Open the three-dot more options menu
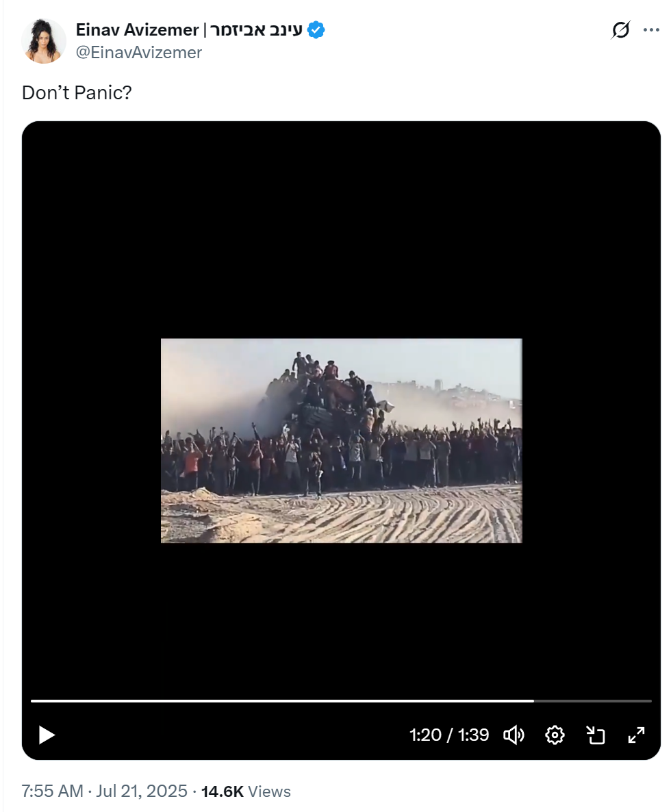The image size is (671, 812). [x=651, y=30]
